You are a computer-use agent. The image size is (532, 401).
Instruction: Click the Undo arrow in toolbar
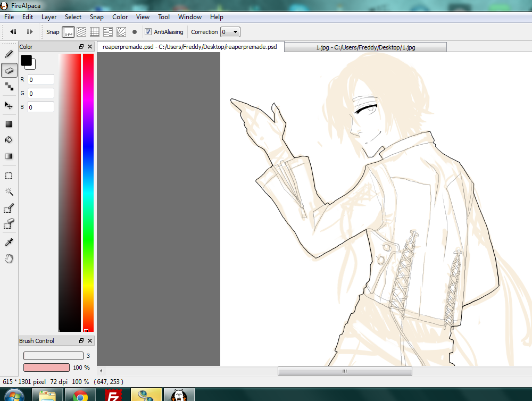click(x=13, y=31)
